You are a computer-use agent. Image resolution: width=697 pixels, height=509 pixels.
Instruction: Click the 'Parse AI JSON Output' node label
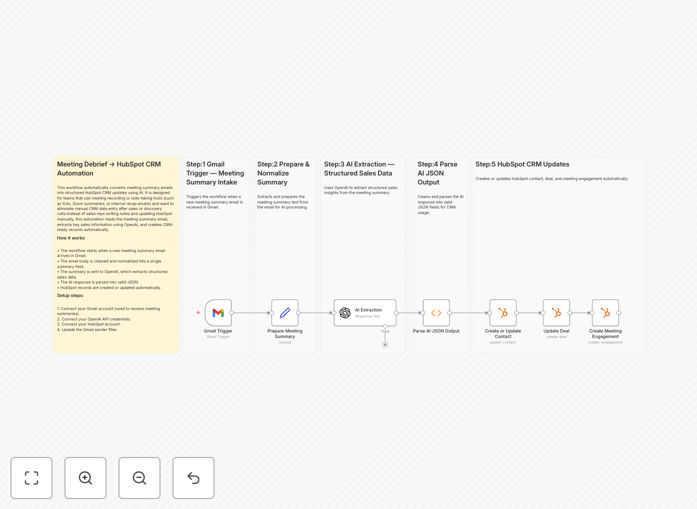[436, 331]
